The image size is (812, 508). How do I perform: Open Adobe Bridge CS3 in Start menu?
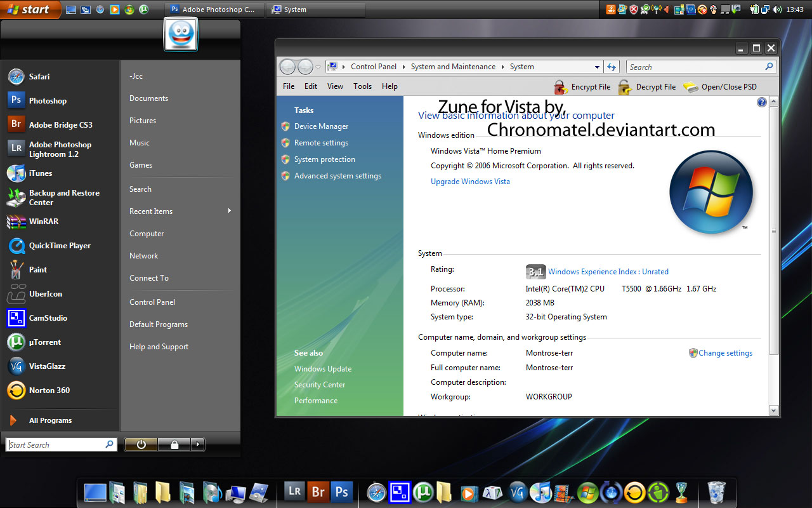60,124
